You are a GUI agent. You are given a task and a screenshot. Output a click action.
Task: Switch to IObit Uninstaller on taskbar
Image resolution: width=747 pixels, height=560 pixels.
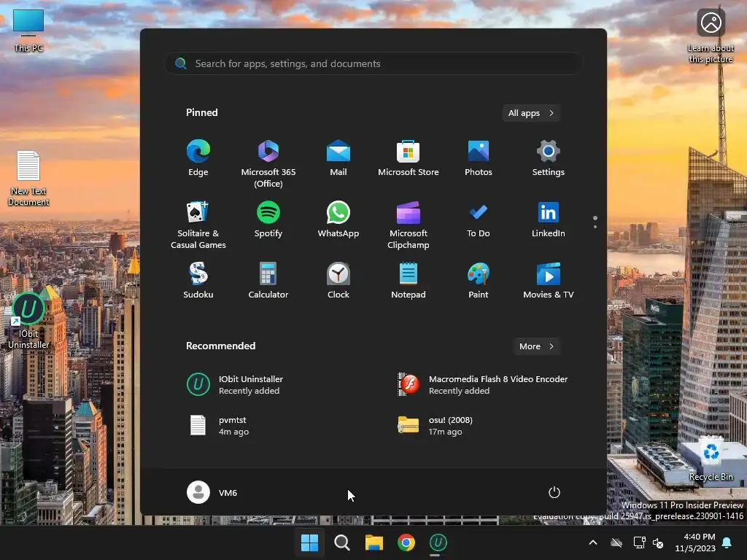(438, 542)
